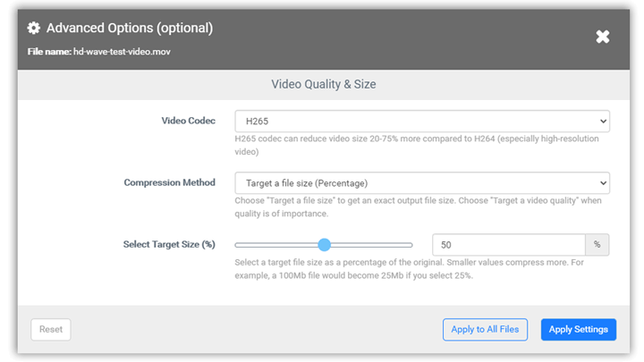Image resolution: width=644 pixels, height=362 pixels.
Task: Click the % unit box next to the size field
Action: point(597,245)
